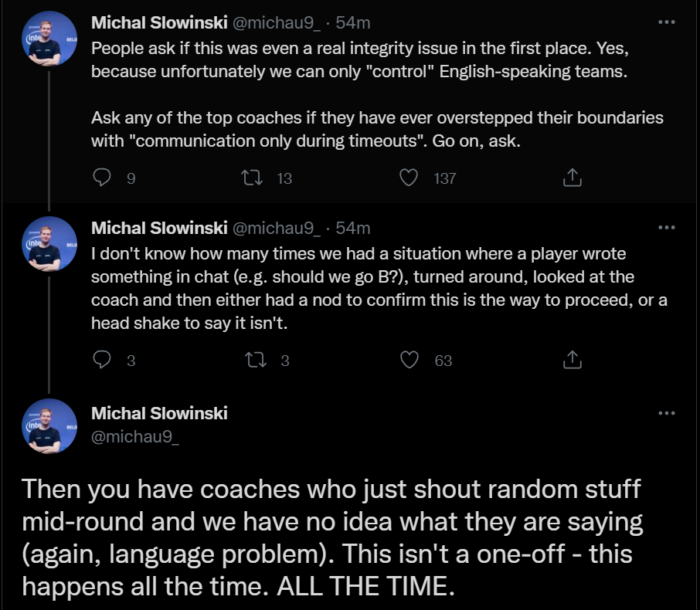Like the second tweet with 63 likes
The image size is (700, 610).
tap(409, 360)
